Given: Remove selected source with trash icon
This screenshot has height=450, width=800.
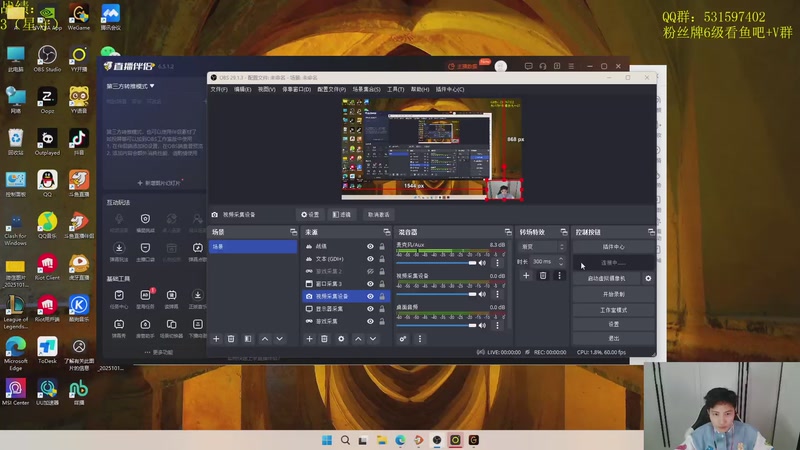Looking at the screenshot, I should [324, 339].
